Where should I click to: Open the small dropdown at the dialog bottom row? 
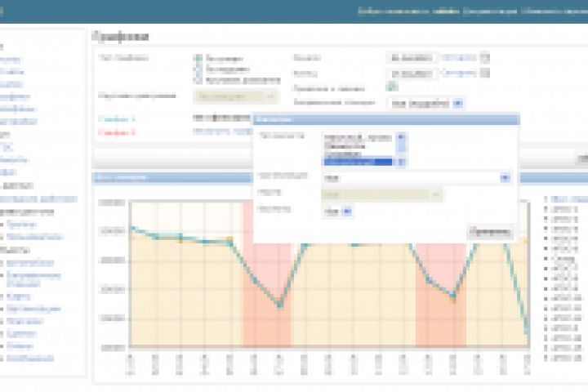[337, 212]
